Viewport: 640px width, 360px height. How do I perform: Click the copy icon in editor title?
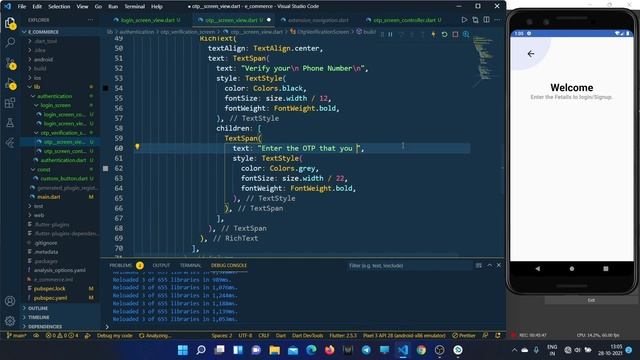pos(476,20)
